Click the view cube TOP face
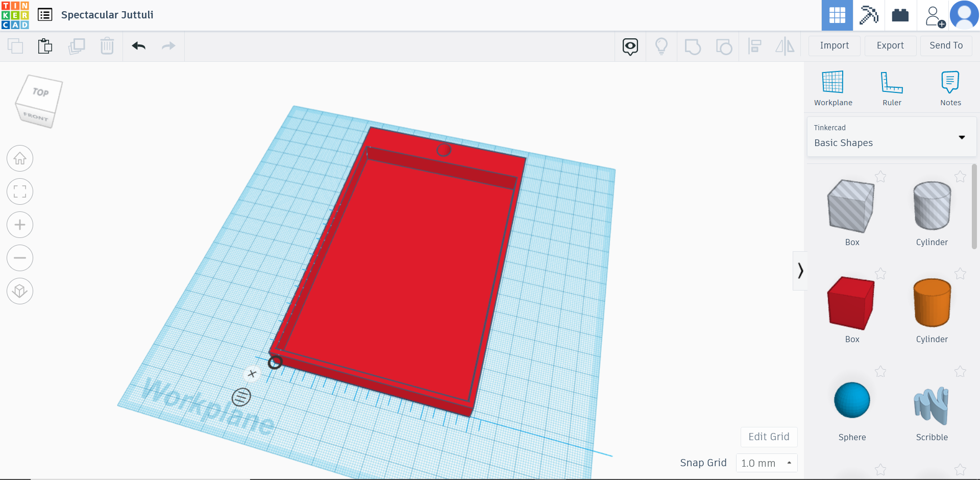980x480 pixels. point(41,92)
